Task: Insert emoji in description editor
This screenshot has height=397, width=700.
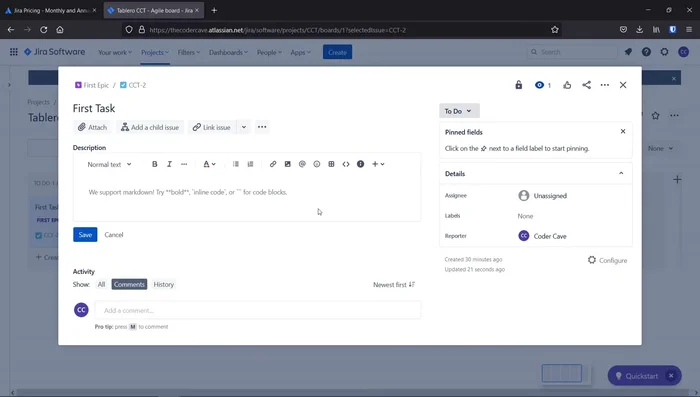Action: pos(317,164)
